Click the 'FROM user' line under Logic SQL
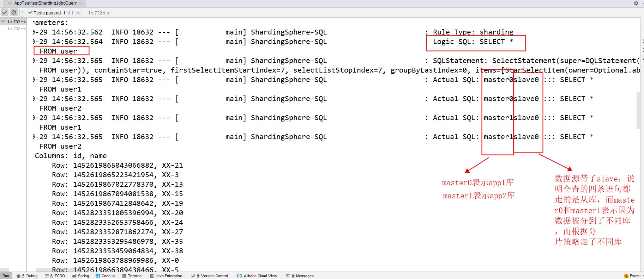The width and height of the screenshot is (644, 279). click(x=58, y=51)
